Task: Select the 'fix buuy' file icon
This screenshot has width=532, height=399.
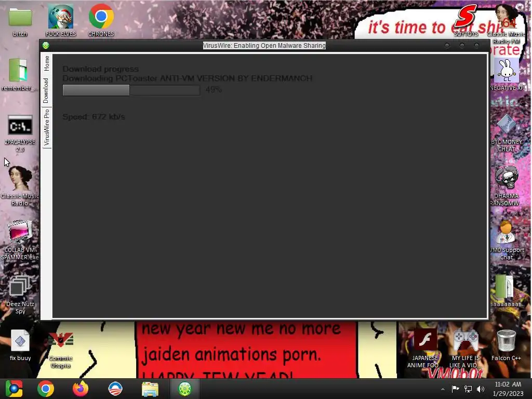Action: tap(20, 345)
